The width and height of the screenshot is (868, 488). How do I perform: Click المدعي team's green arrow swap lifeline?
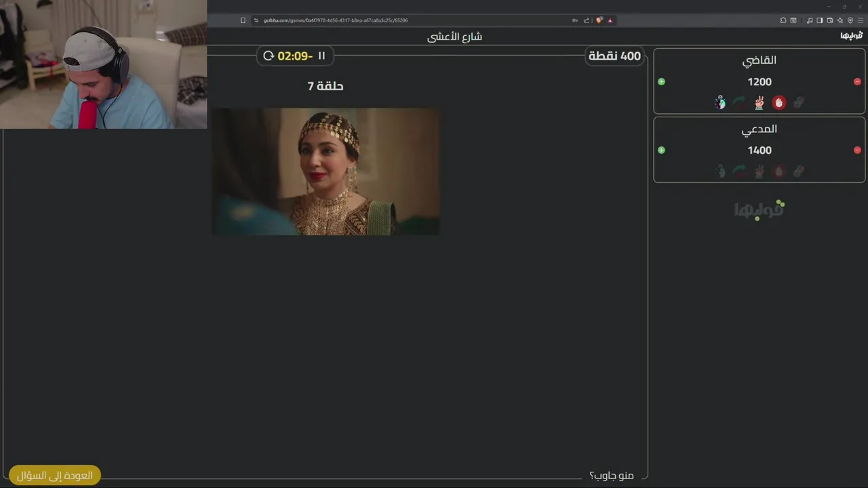click(x=739, y=171)
